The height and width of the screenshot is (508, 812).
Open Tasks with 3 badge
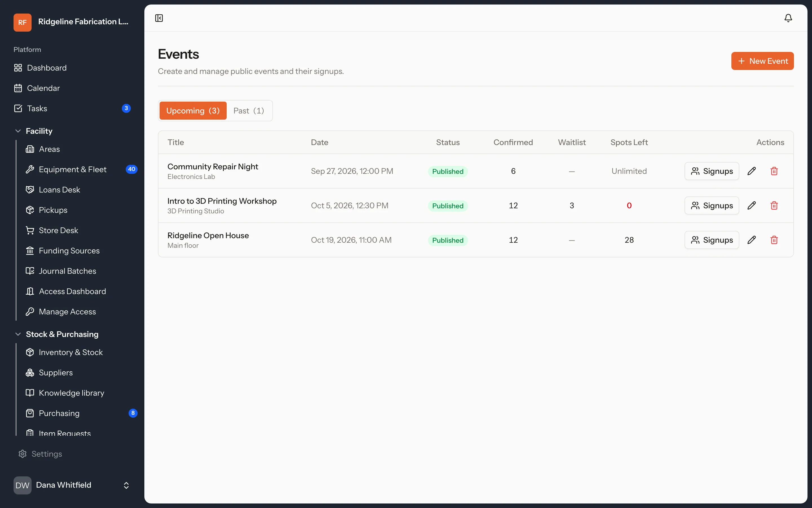(x=72, y=109)
